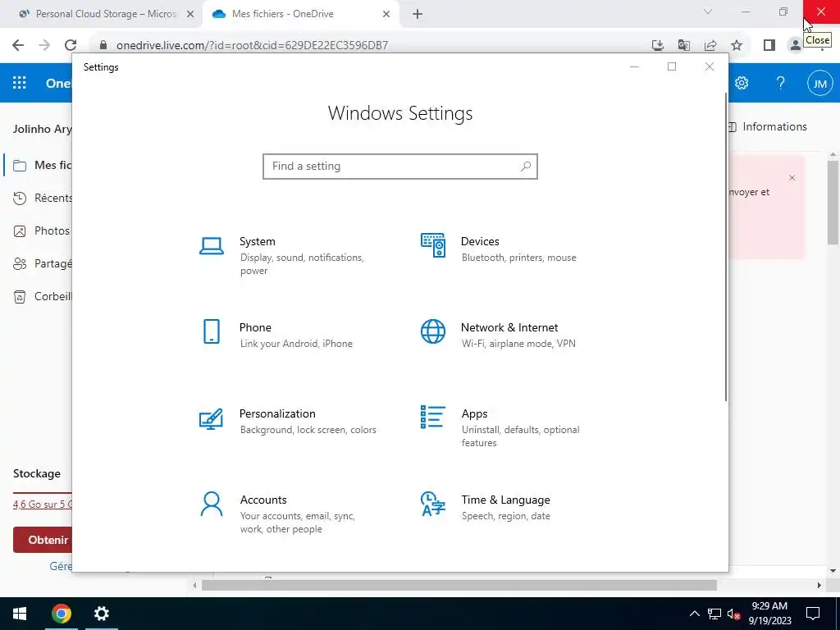Select Mes fichiers in OneDrive sidebar
Image resolution: width=840 pixels, height=630 pixels.
38,165
